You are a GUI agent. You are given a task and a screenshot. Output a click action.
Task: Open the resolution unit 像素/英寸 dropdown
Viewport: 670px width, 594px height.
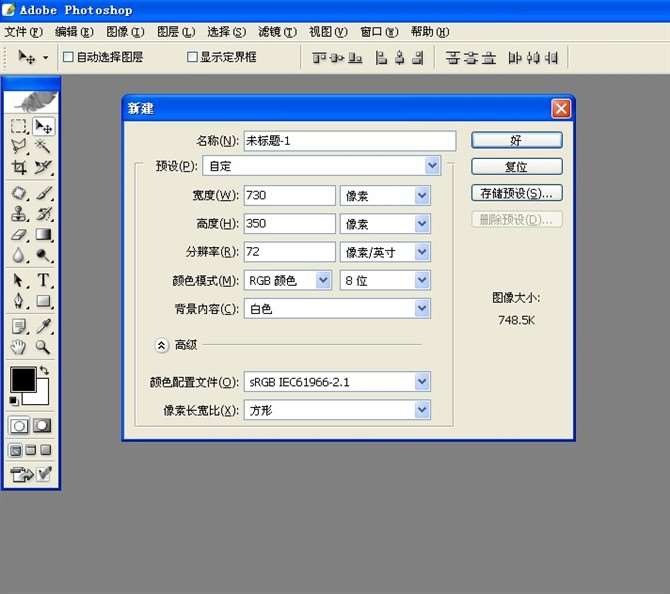click(x=422, y=252)
